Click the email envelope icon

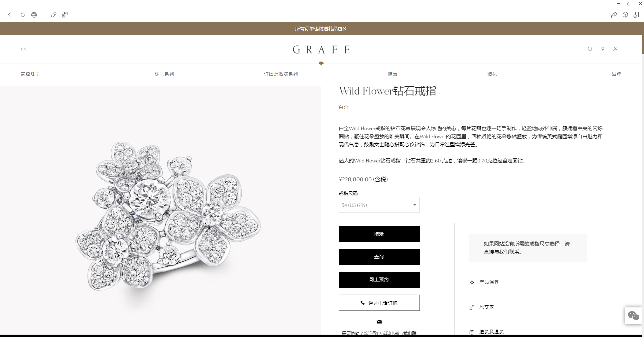point(379,322)
